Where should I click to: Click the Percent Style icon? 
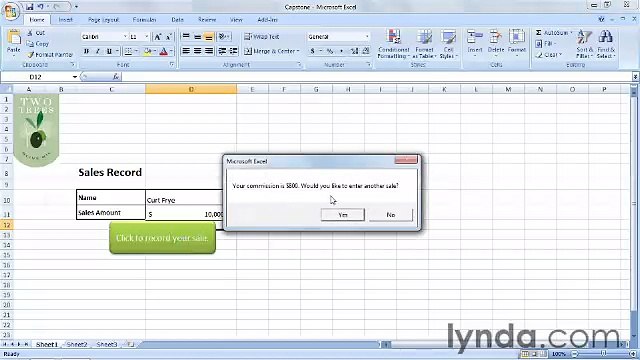tap(330, 51)
